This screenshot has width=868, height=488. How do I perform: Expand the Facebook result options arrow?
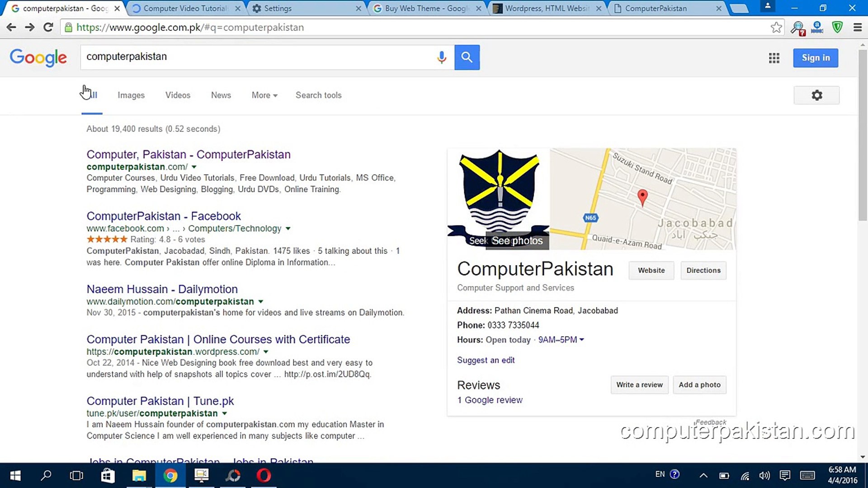288,229
